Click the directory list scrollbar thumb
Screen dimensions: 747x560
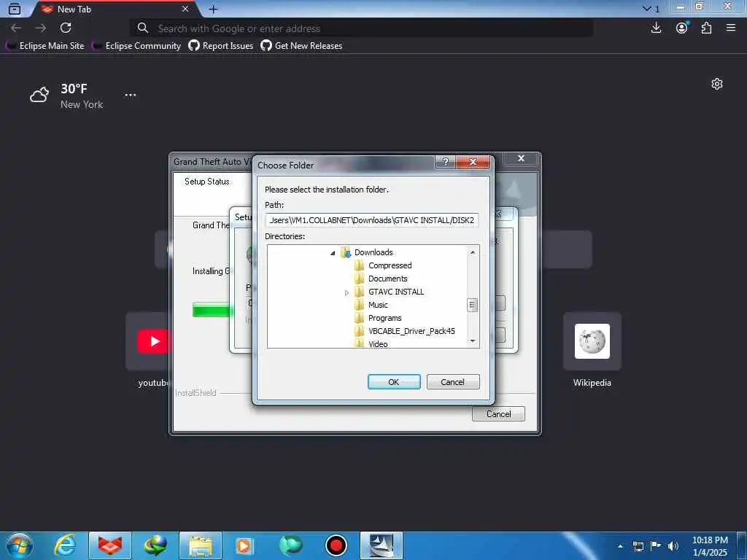pyautogui.click(x=473, y=305)
